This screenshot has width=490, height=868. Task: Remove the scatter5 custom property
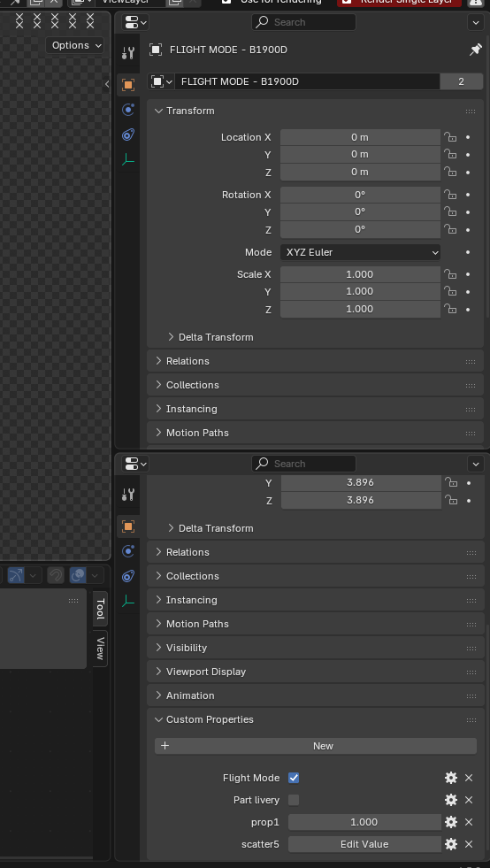[x=469, y=844]
